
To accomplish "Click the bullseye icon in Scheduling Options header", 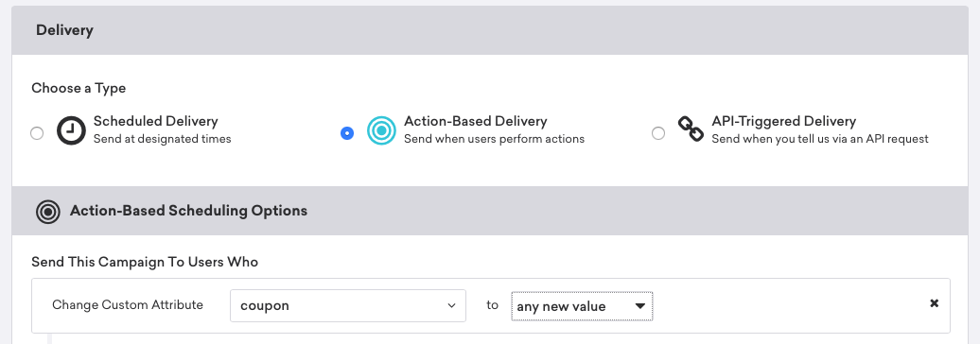I will tap(48, 211).
